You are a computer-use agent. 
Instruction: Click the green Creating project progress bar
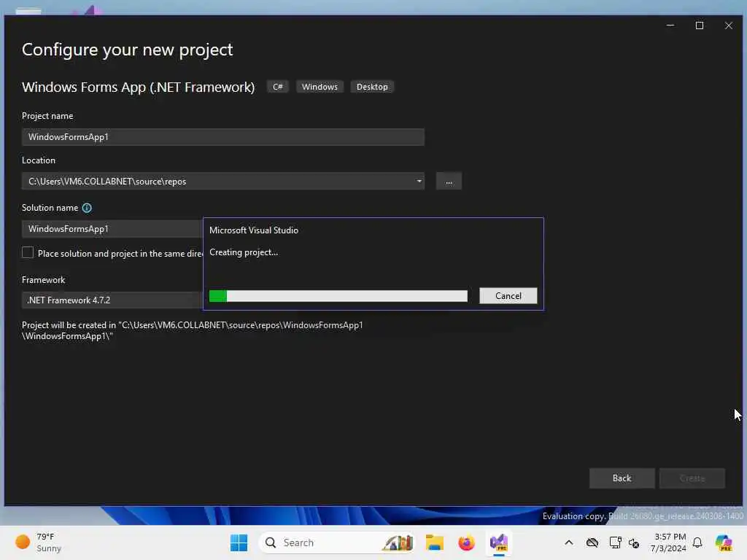tap(338, 296)
